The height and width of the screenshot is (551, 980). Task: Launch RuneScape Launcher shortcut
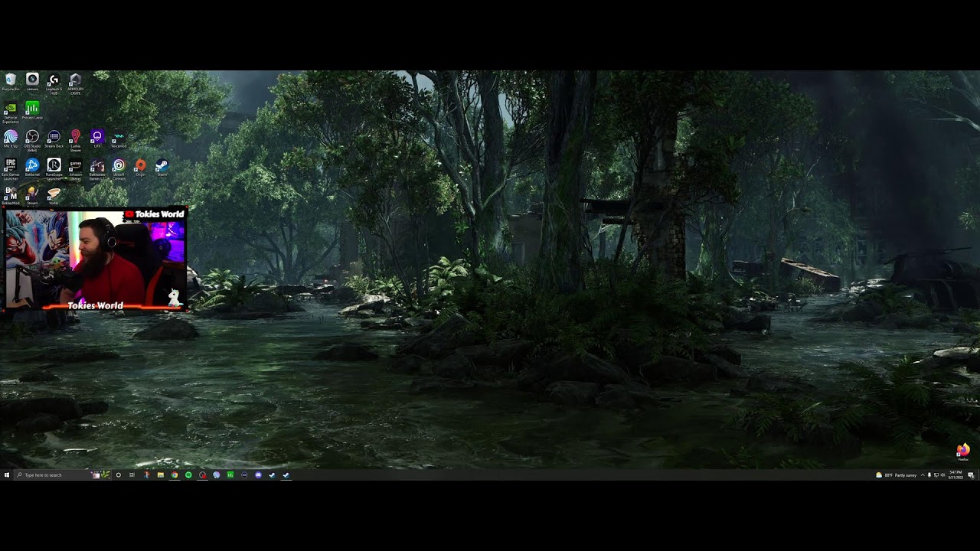click(54, 169)
